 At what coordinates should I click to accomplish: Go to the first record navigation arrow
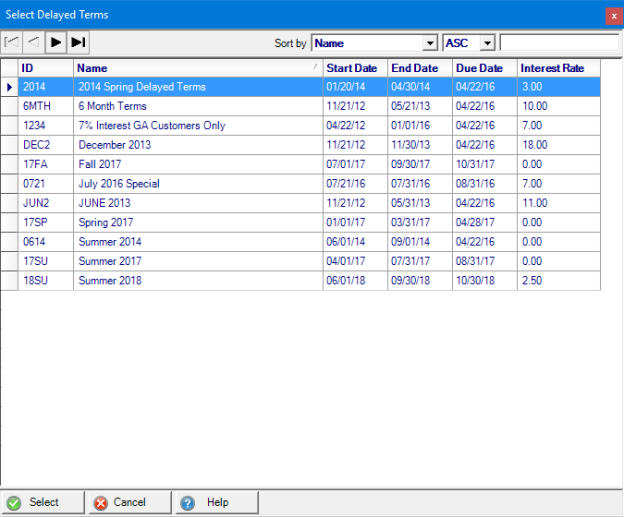(12, 42)
